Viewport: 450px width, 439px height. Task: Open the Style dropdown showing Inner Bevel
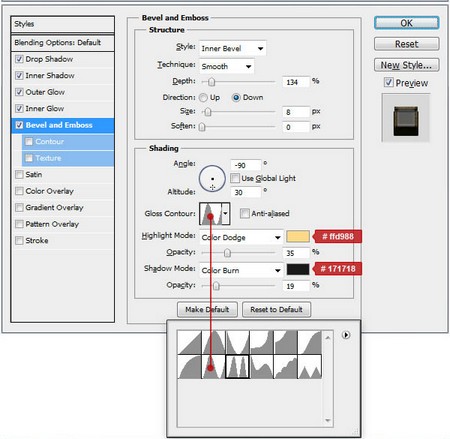(x=233, y=49)
